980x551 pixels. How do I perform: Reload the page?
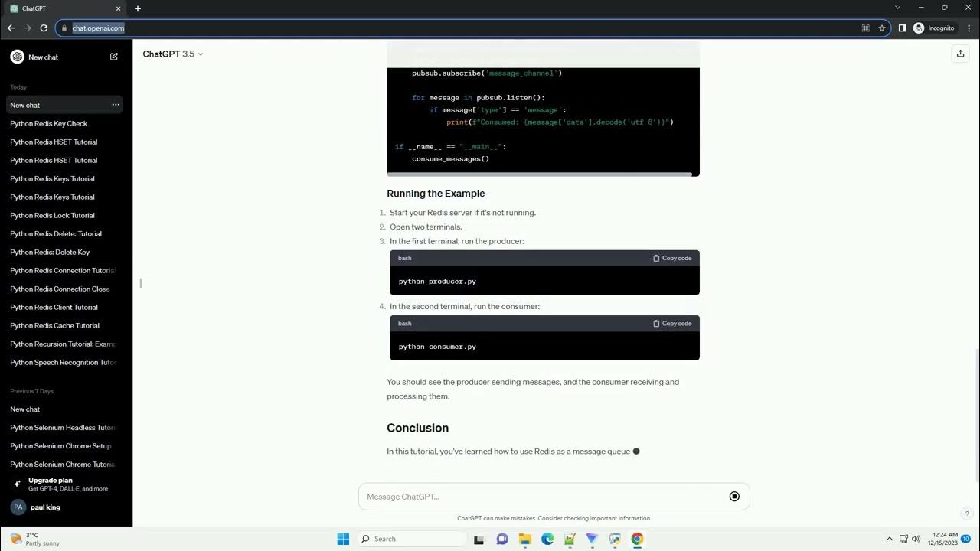point(44,28)
